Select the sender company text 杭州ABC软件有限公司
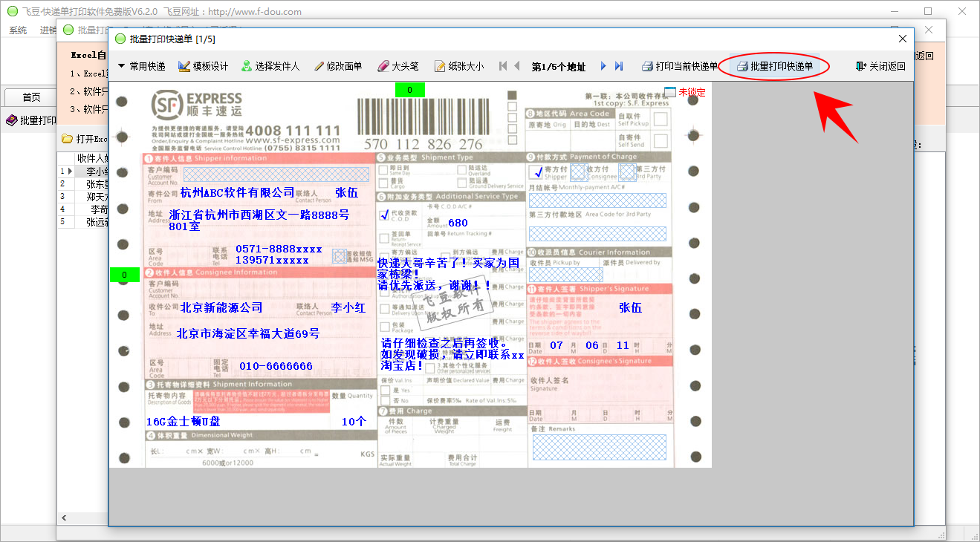980x542 pixels. point(237,192)
